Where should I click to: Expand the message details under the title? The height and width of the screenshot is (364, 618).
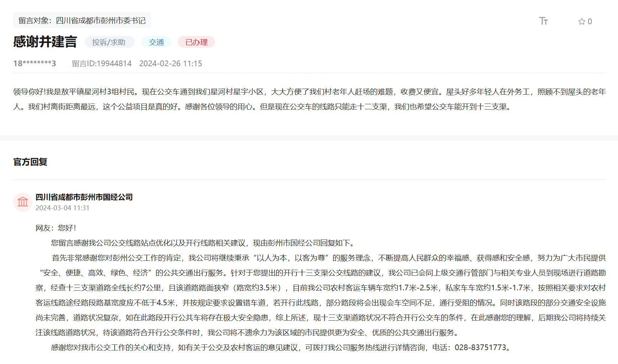(45, 42)
